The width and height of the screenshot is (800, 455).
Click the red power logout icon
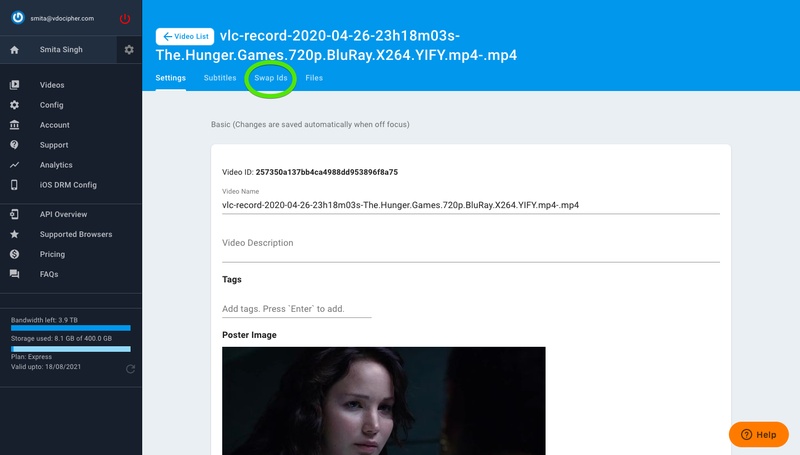click(x=125, y=19)
